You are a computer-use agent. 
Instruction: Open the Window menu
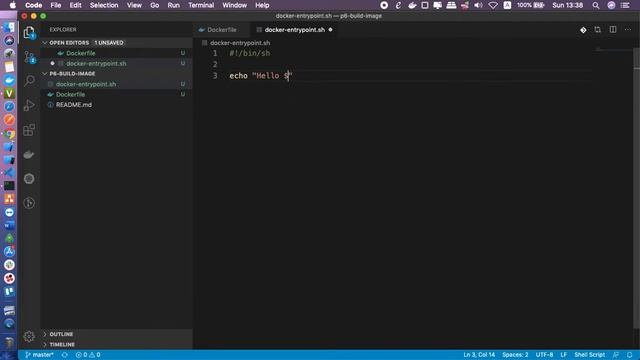pyautogui.click(x=234, y=5)
